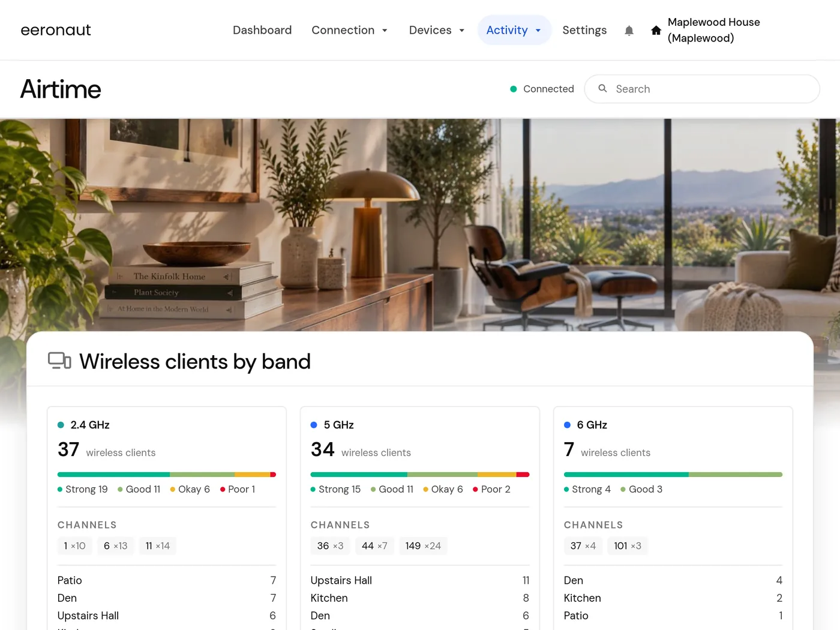Image resolution: width=840 pixels, height=630 pixels.
Task: Expand the Activity menu
Action: coord(514,30)
